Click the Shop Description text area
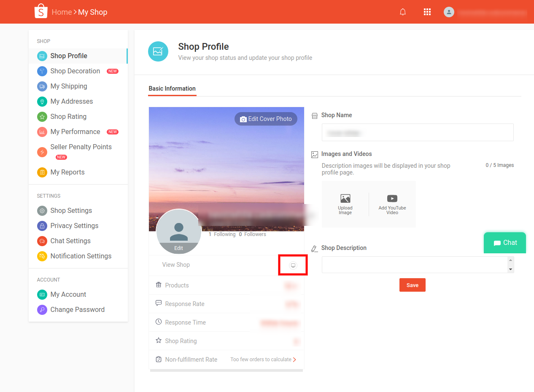 coord(414,265)
